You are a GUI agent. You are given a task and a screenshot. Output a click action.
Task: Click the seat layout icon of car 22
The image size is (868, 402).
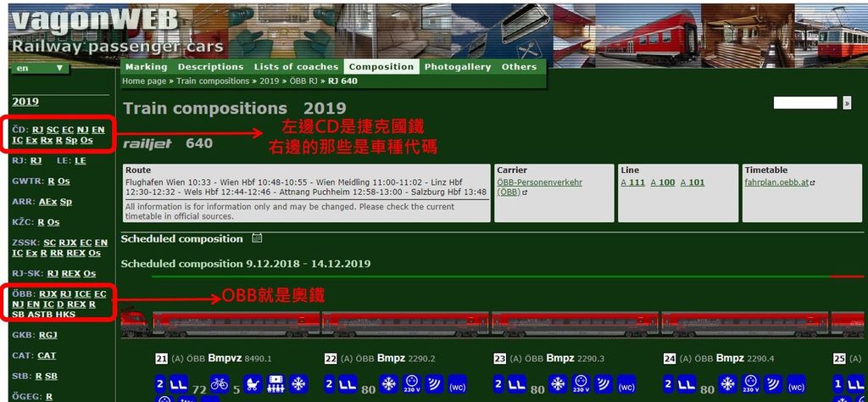(x=346, y=383)
